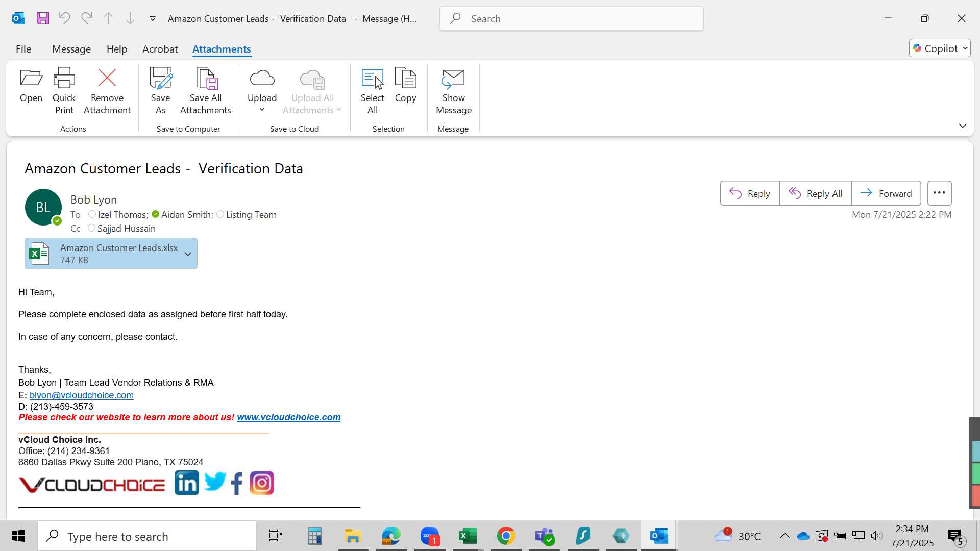Click recipient Aidan Smith

(186, 215)
